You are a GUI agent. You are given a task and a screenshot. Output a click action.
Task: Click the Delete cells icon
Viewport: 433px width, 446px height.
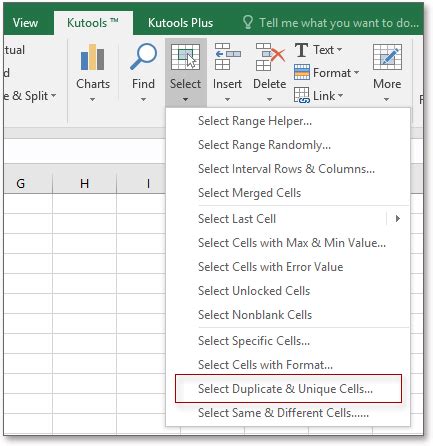click(270, 57)
